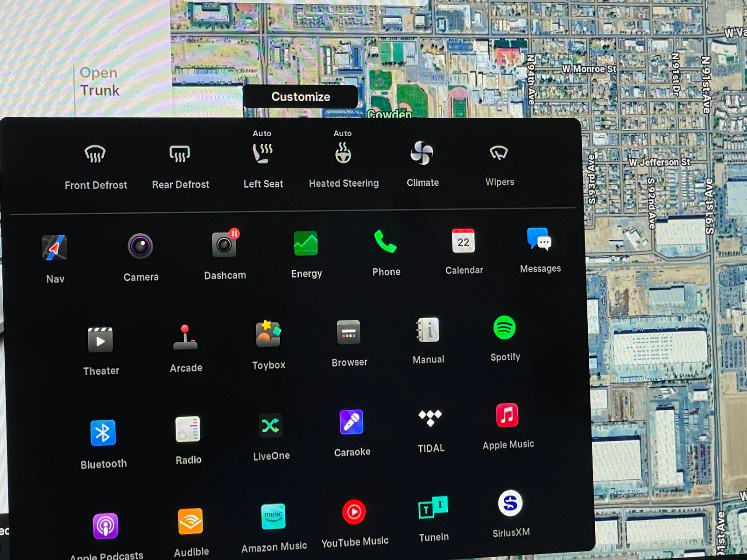Launch the LiveOne app
747x560 pixels.
[x=270, y=426]
